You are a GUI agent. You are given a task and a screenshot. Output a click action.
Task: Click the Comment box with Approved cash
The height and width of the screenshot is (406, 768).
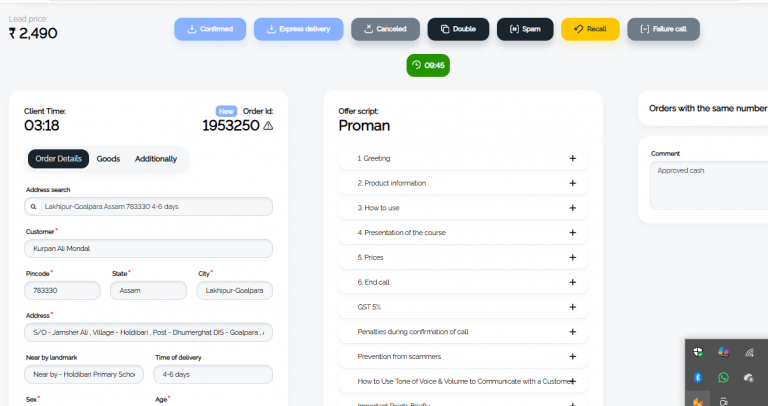[709, 186]
